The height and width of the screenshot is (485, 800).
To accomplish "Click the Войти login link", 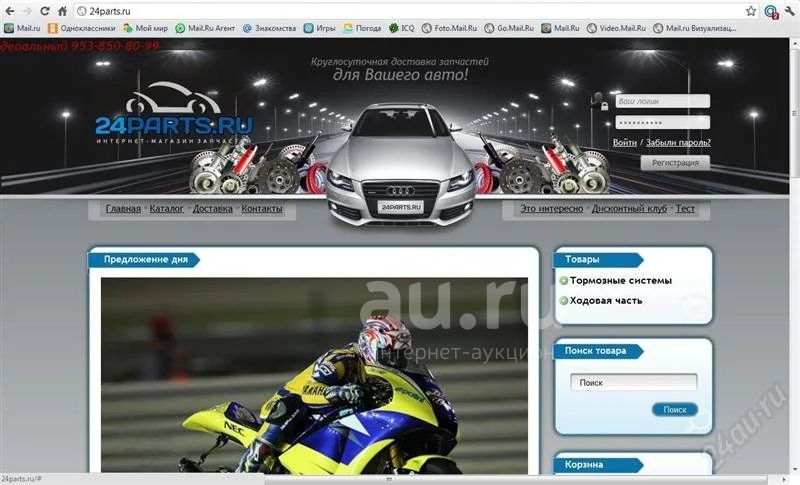I will click(x=624, y=143).
